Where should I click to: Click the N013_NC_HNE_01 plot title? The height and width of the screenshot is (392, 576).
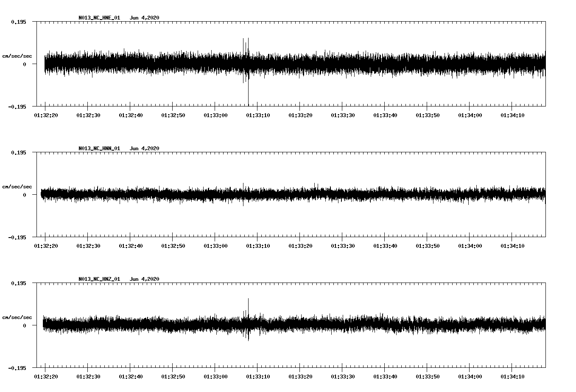pos(99,18)
